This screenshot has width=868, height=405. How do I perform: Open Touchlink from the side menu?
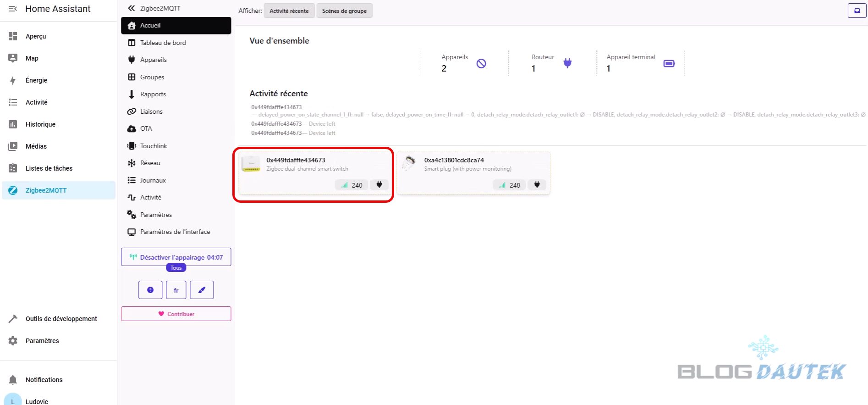[x=154, y=146]
